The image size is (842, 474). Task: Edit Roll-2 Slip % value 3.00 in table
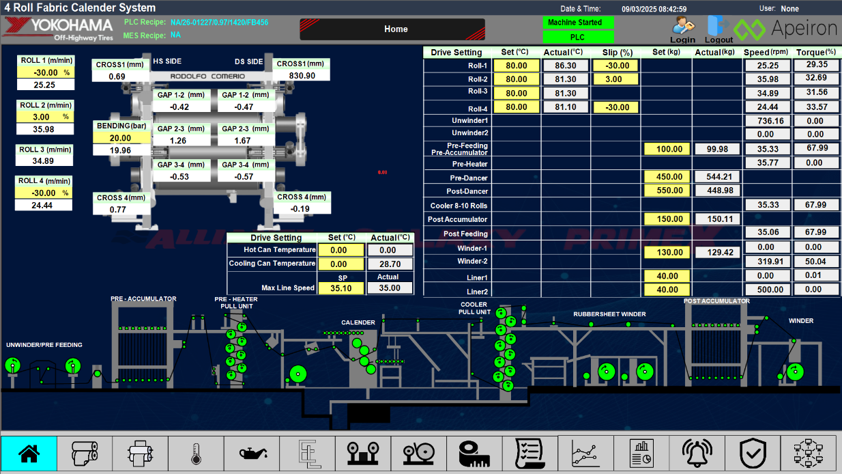click(x=615, y=79)
